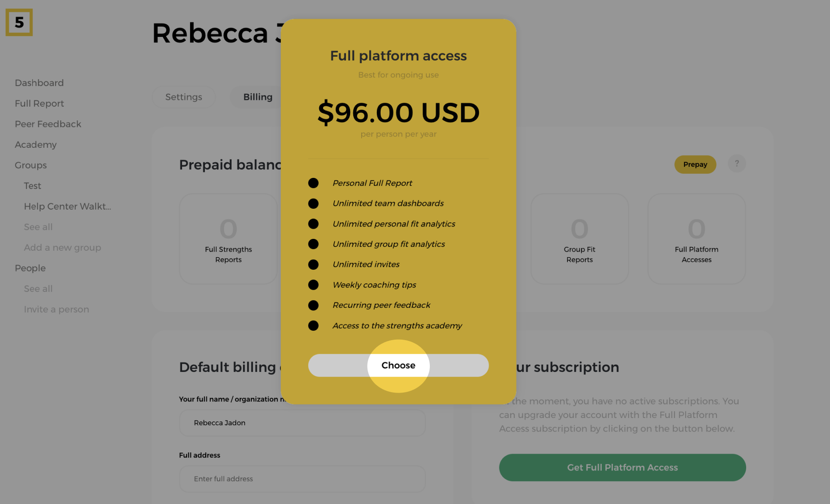Click the Prepay button
Screen dimensions: 830x504
[x=695, y=164]
